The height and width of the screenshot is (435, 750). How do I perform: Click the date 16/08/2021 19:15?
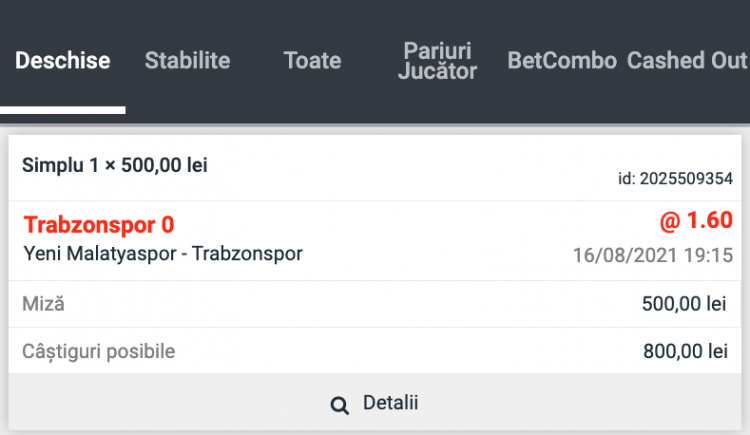click(652, 255)
